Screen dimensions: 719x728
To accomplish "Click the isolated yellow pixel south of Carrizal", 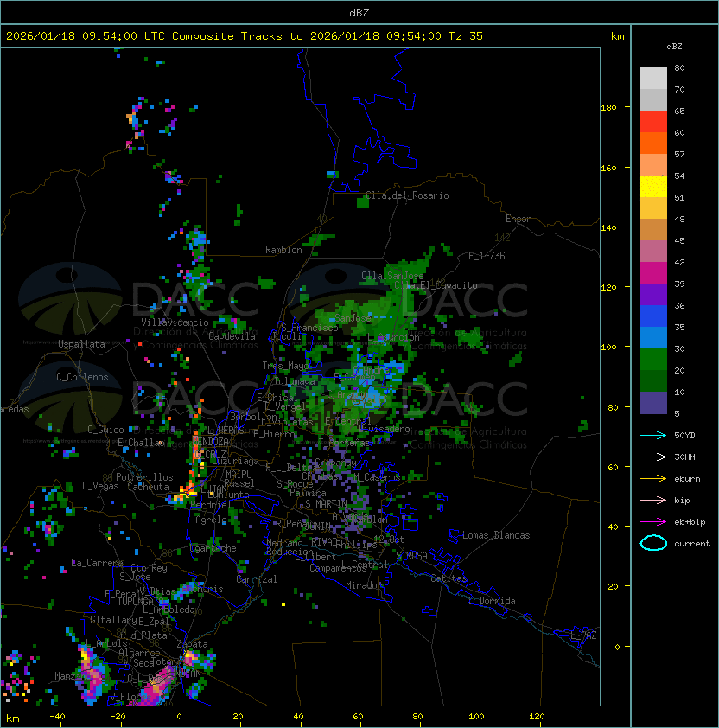I will [283, 604].
